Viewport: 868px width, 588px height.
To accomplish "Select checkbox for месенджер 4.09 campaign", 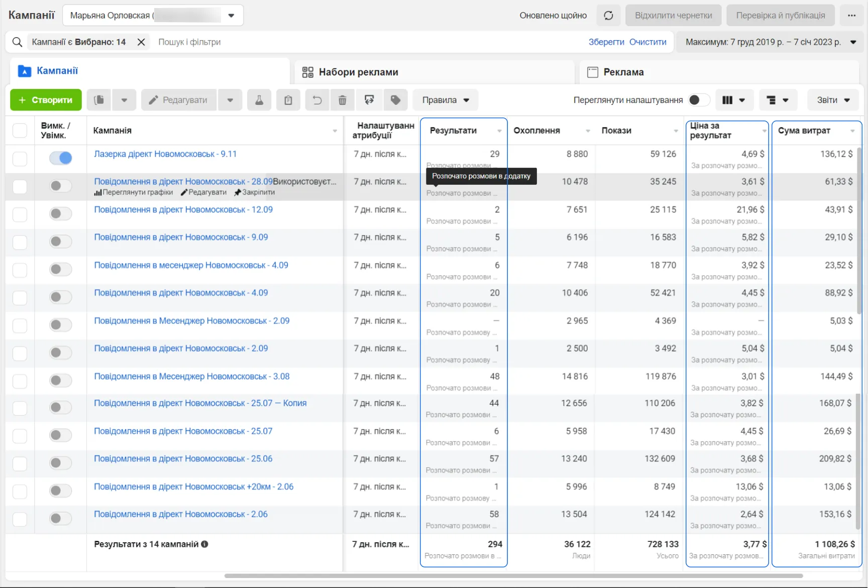I will click(20, 270).
